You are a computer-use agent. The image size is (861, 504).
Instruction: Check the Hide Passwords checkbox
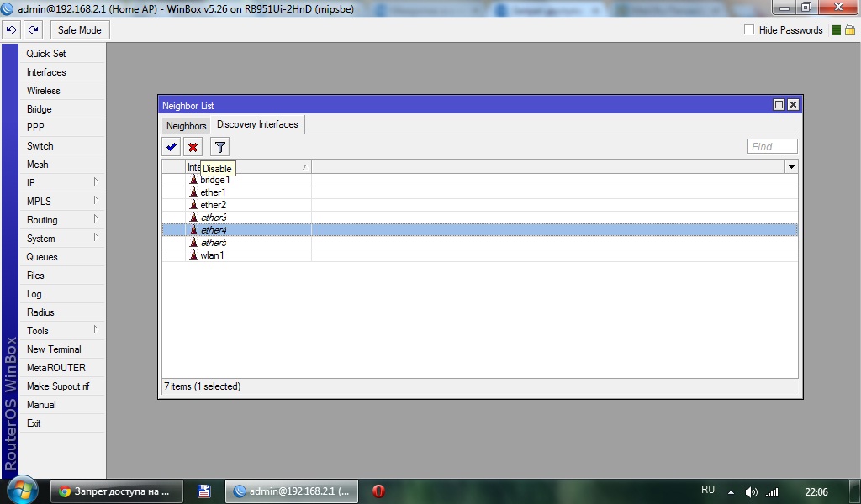pyautogui.click(x=749, y=29)
